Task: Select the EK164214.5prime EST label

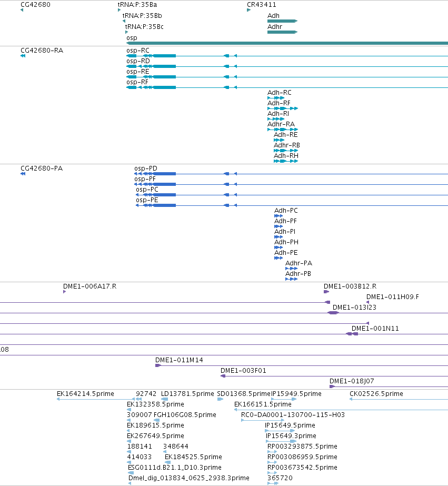Action: coord(85,394)
